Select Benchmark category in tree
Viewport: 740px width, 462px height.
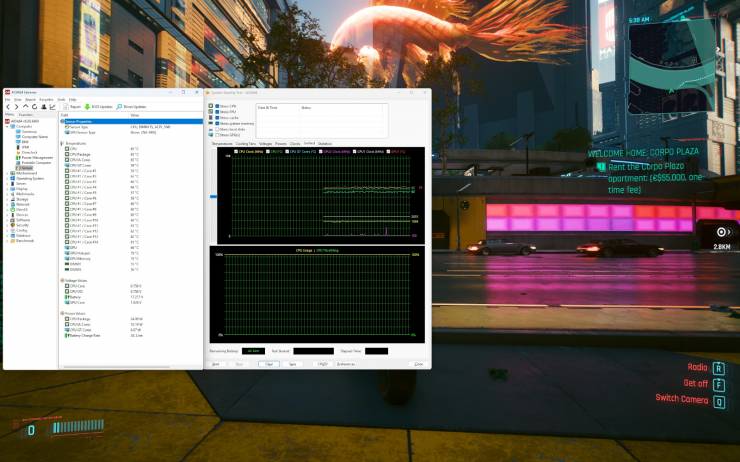coord(23,241)
